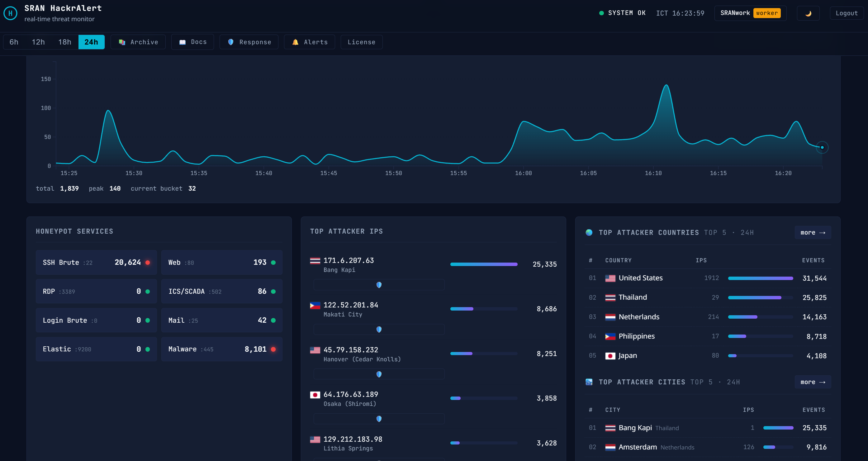Viewport: 868px width, 461px height.
Task: Toggle the status dot next to Malware
Action: [x=273, y=349]
